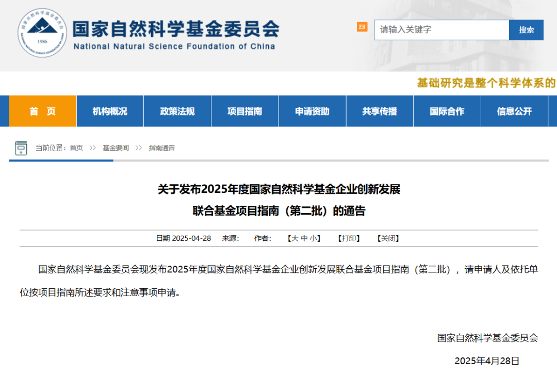This screenshot has width=557, height=392.
Task: Click National Natural Science Foundation of China subtitle
Action: tap(174, 46)
